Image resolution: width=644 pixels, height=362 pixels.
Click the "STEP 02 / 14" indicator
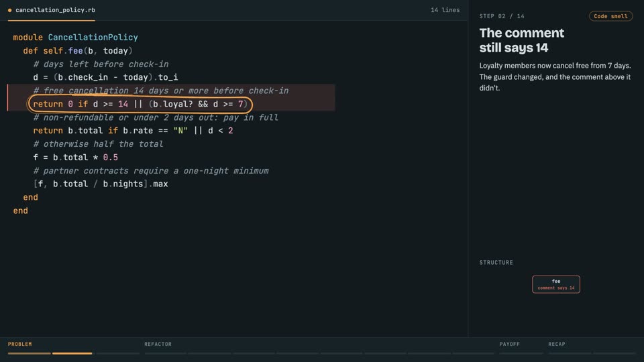point(502,16)
